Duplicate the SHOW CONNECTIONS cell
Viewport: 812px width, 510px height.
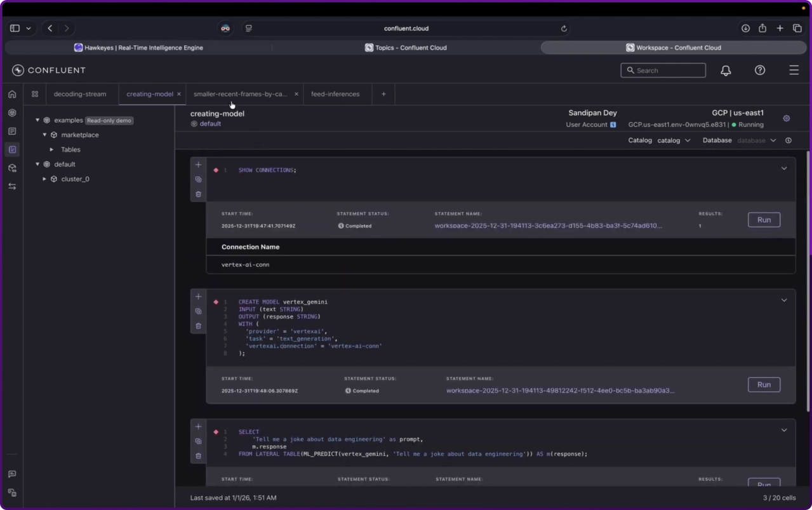(x=198, y=180)
